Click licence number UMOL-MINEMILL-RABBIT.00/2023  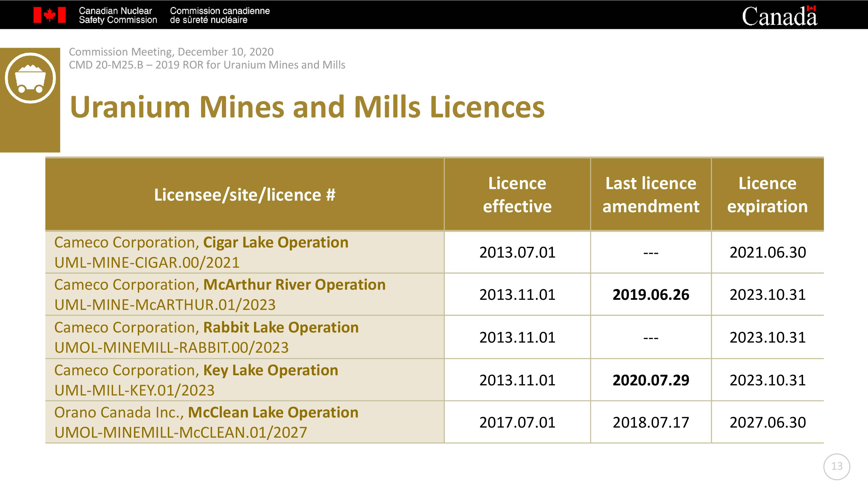click(x=172, y=348)
